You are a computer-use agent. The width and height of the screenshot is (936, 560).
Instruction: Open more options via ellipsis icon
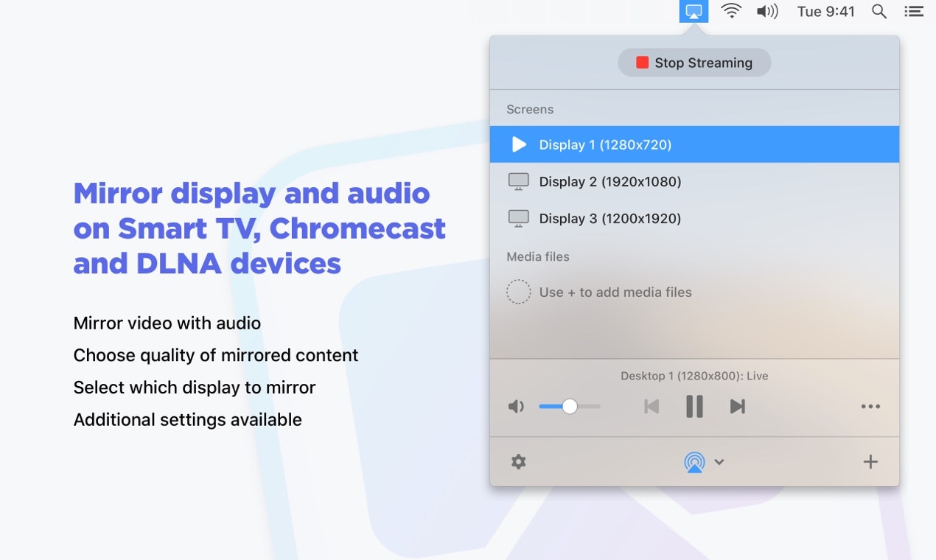[x=870, y=406]
